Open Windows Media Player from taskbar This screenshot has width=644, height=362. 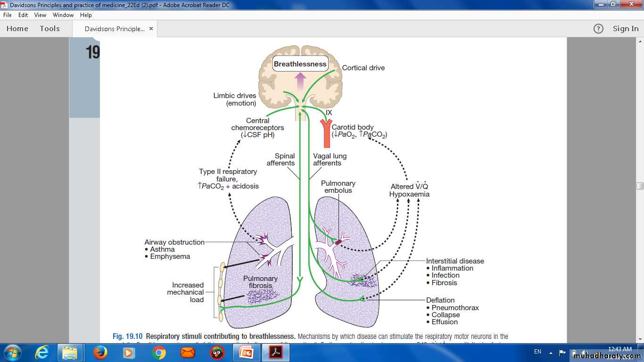point(129,352)
